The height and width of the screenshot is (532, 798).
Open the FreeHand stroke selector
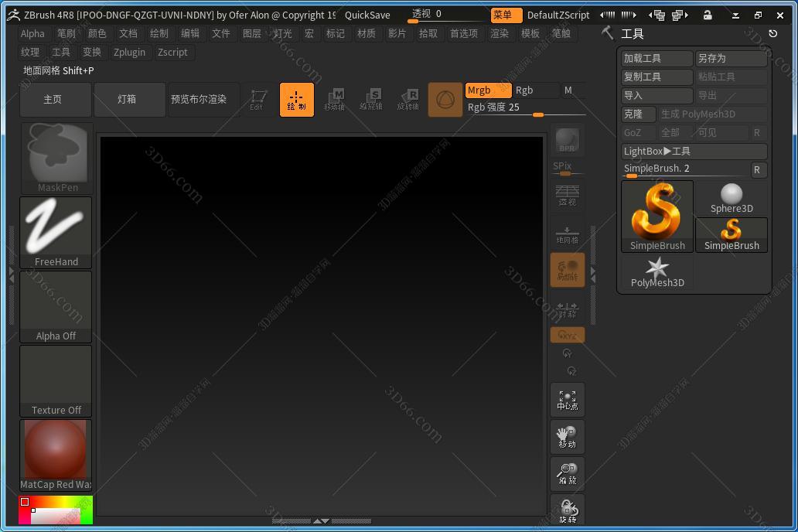tap(56, 233)
